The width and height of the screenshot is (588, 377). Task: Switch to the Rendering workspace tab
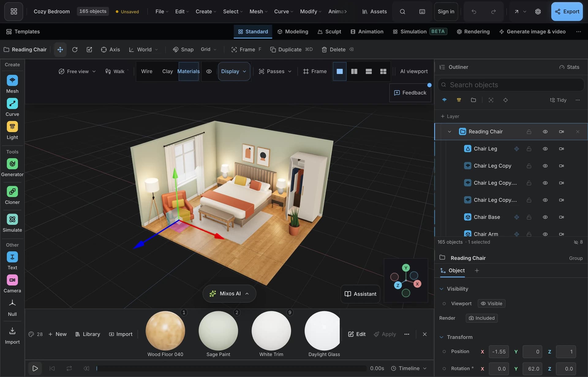(473, 32)
